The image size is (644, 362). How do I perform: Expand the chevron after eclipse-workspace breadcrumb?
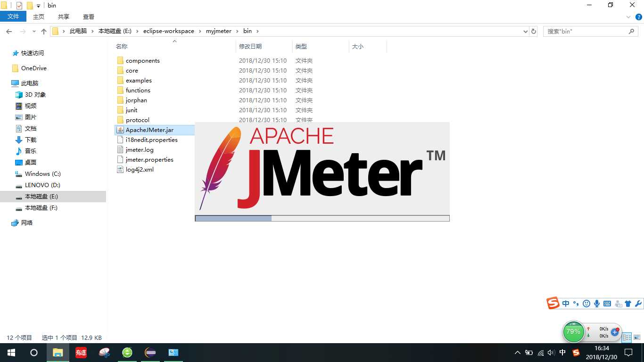tap(200, 31)
